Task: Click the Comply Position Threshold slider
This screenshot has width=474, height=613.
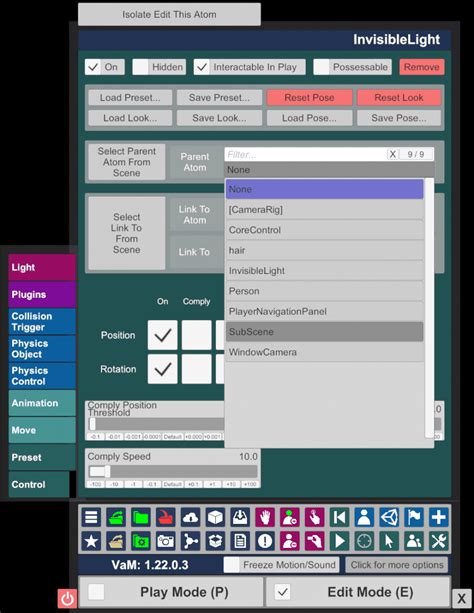Action: pyautogui.click(x=155, y=424)
